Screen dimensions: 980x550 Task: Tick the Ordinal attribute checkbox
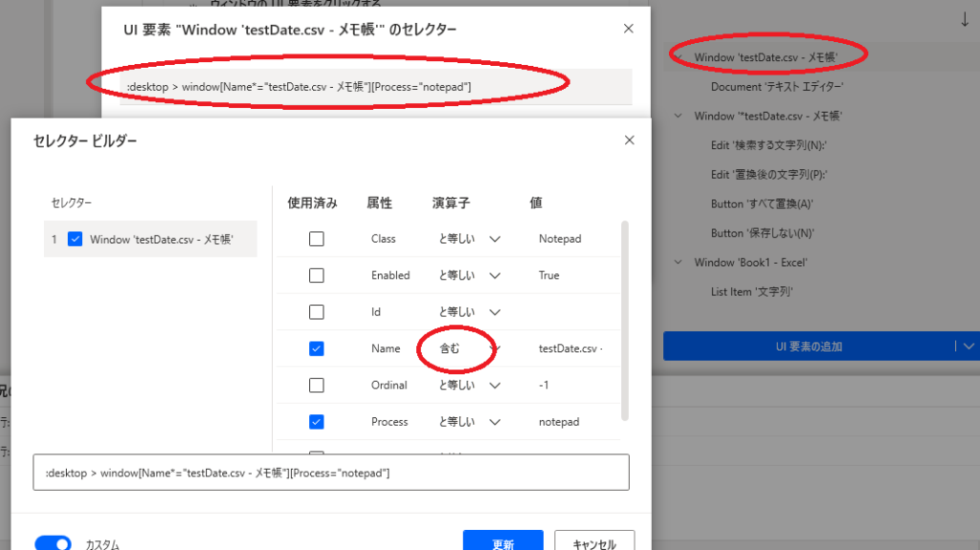(x=316, y=385)
